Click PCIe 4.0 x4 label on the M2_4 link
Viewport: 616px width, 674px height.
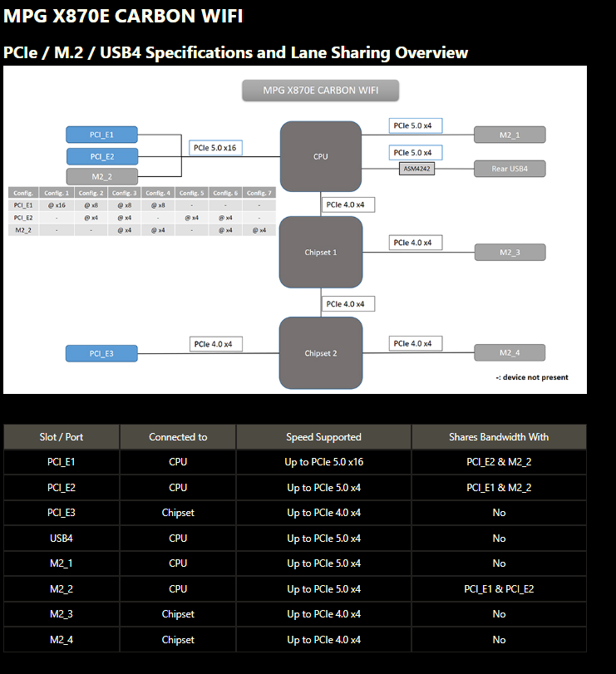[416, 343]
